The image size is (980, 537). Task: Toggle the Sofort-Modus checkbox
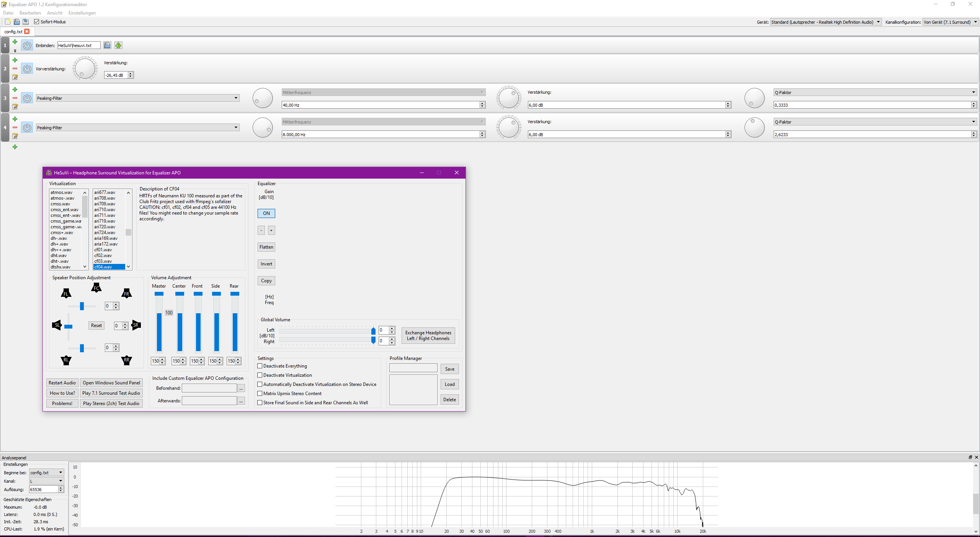pyautogui.click(x=37, y=22)
